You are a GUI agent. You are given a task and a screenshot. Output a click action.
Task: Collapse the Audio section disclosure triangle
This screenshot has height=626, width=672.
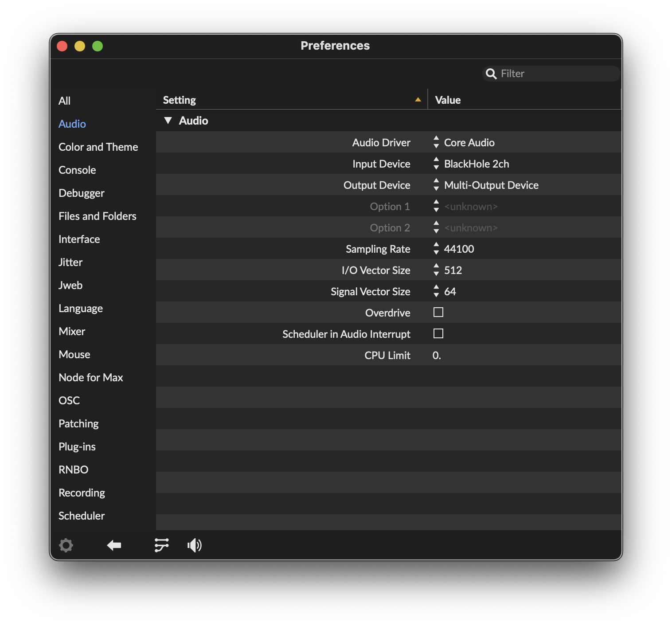click(168, 121)
